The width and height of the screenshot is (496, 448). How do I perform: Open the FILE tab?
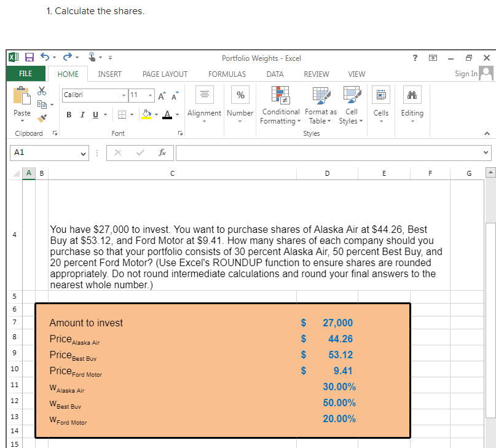tap(26, 74)
